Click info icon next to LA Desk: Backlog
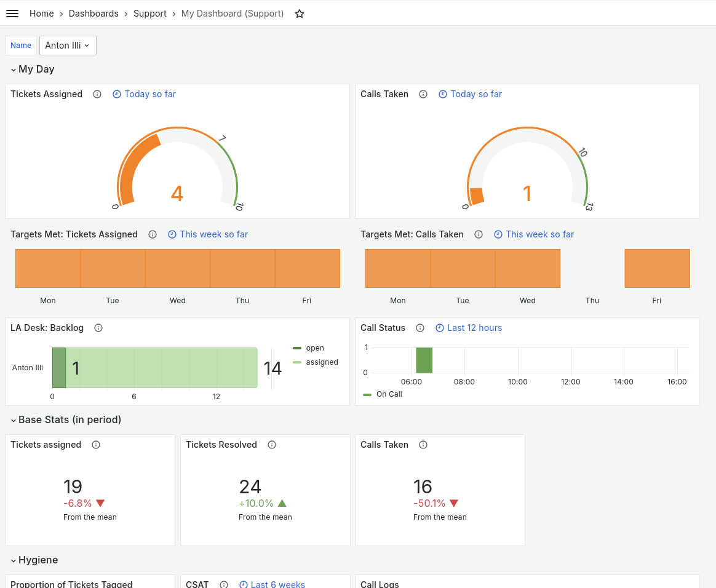Screen dimensions: 716x588 click(98, 328)
